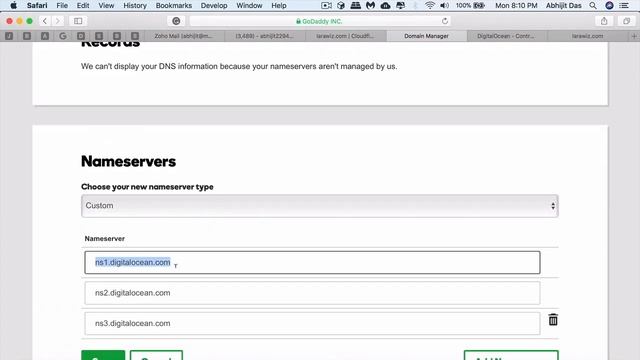Open the Safari menu
640x360 pixels.
37,6
